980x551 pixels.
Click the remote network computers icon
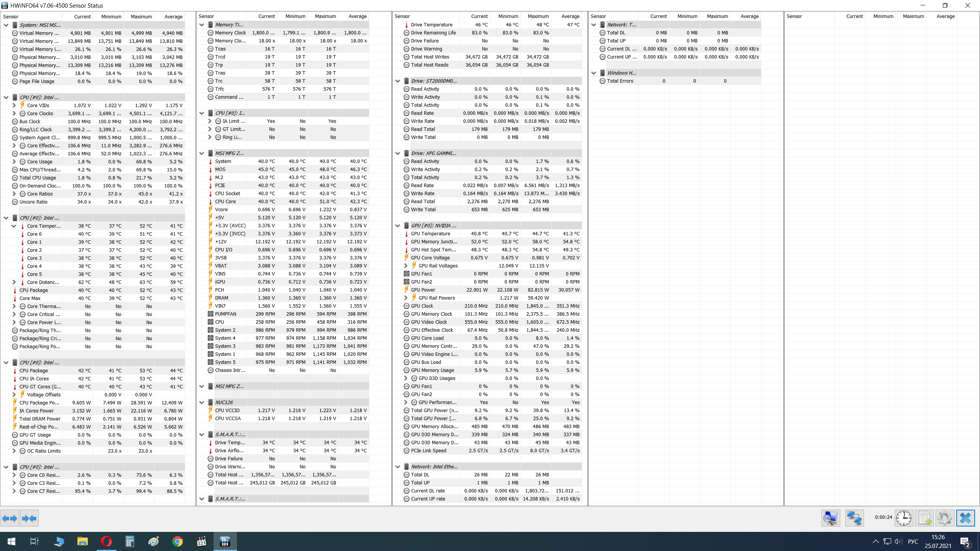click(x=854, y=518)
